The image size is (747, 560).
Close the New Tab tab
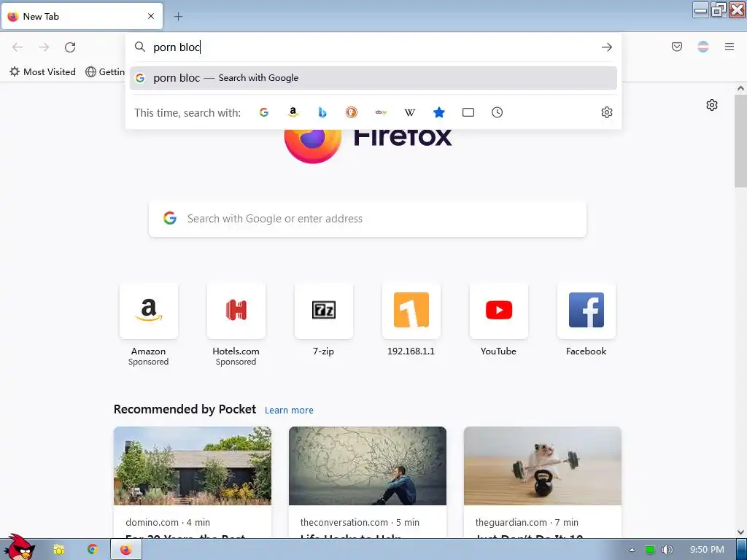click(151, 16)
